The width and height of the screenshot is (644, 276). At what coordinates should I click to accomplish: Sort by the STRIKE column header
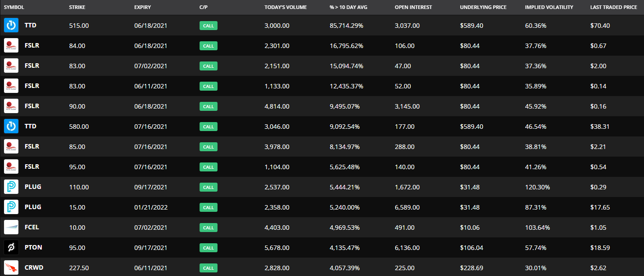pyautogui.click(x=77, y=8)
